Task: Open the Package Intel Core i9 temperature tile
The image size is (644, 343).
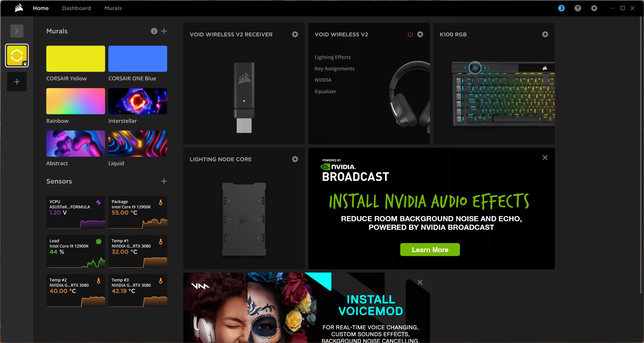Action: pyautogui.click(x=138, y=212)
